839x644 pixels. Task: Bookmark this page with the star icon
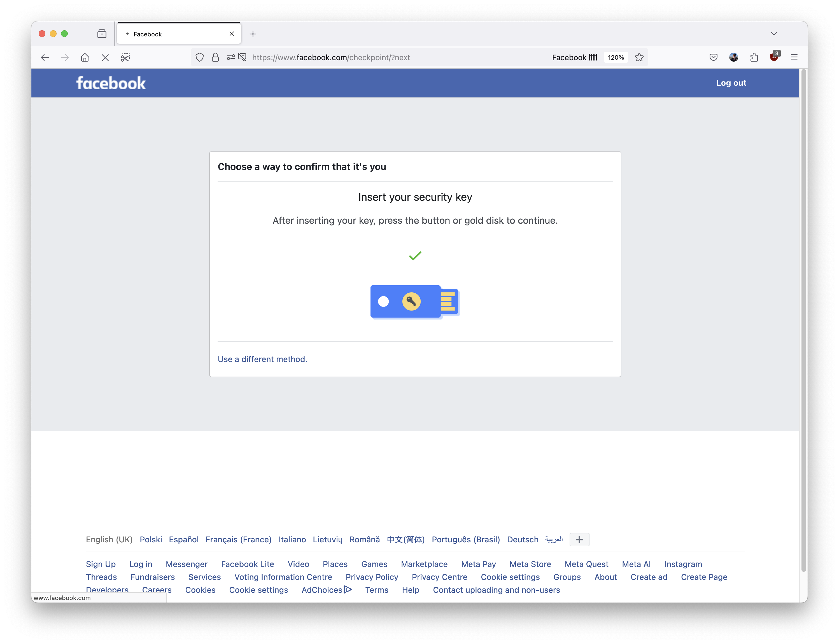tap(639, 57)
